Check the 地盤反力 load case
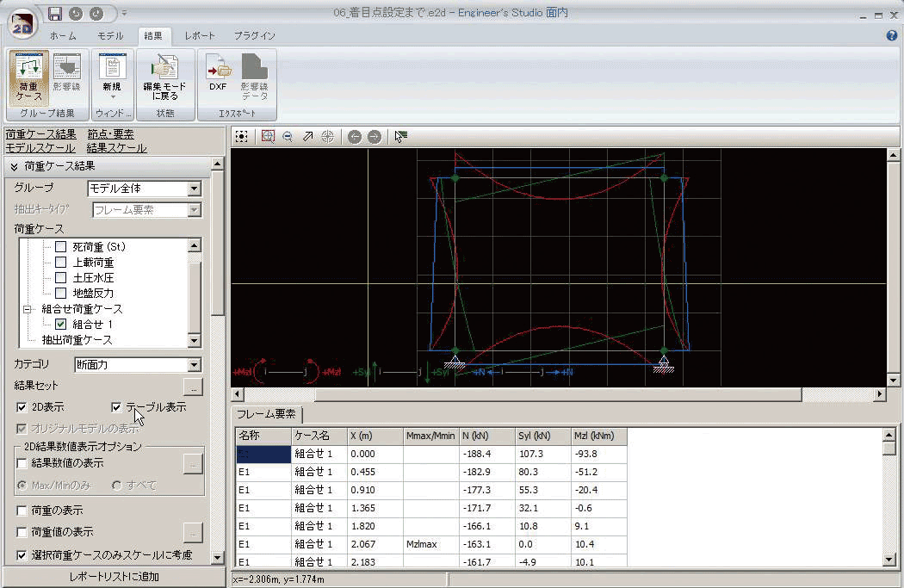 [60, 294]
